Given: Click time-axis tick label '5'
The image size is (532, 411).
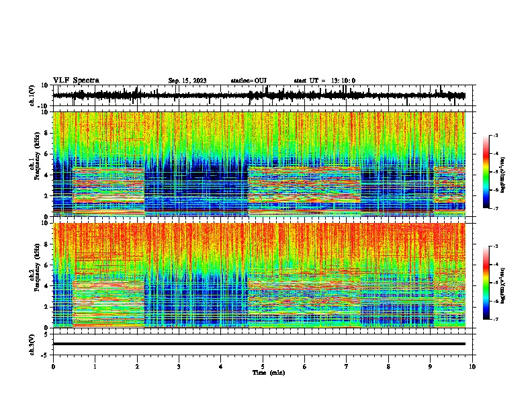Looking at the screenshot, I should 263,367.
